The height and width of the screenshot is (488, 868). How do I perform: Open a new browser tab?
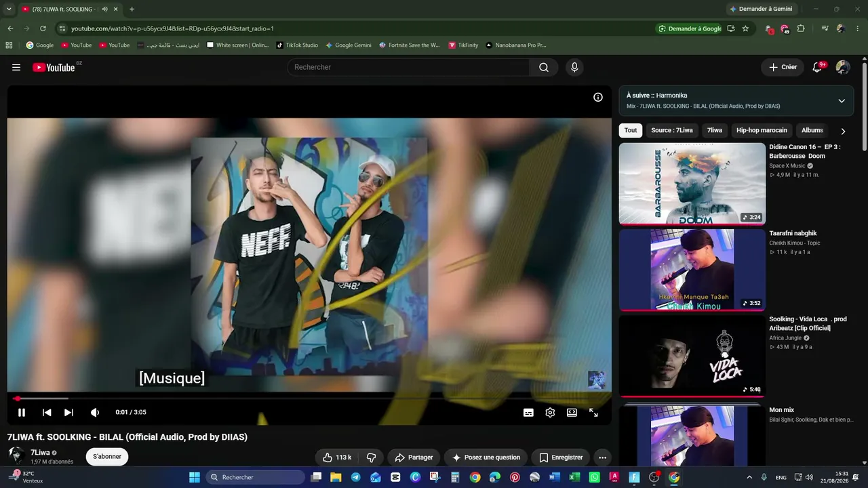pyautogui.click(x=132, y=9)
